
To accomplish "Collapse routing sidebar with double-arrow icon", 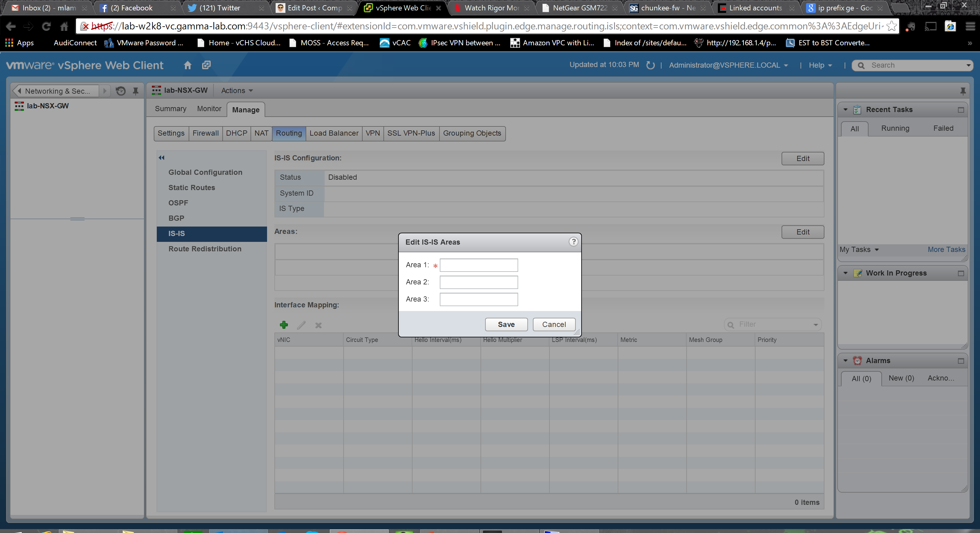I will pos(162,157).
